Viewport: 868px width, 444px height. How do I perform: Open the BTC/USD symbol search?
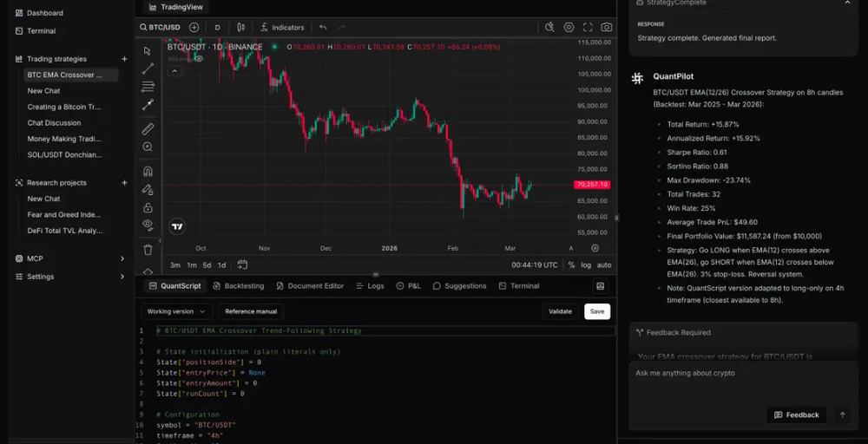tap(160, 27)
